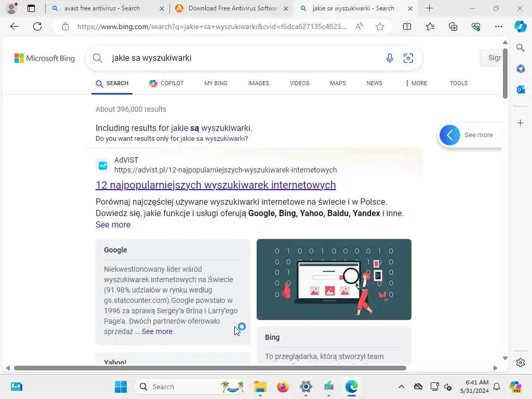
Task: Close the Download Free Antivirus tab
Action: (286, 8)
